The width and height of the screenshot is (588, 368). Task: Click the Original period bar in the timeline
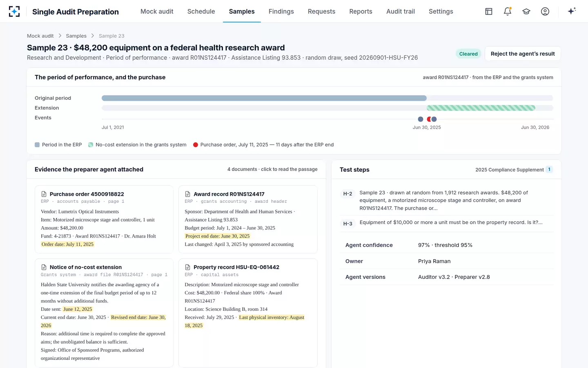[x=264, y=98]
